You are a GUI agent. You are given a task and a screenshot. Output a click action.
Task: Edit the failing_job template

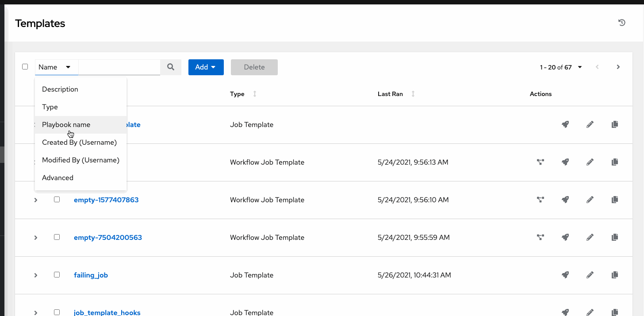pos(590,275)
